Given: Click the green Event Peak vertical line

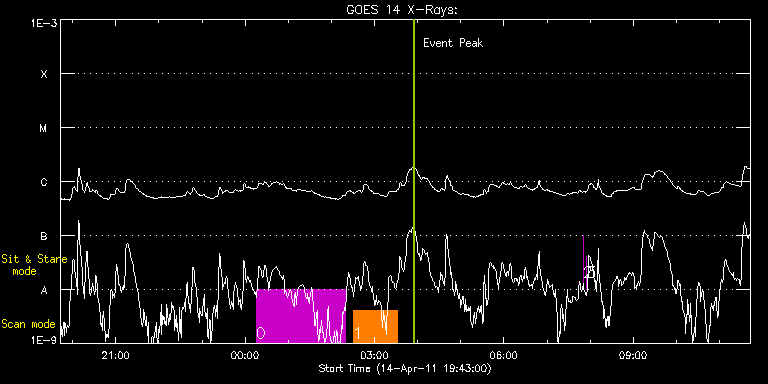Looking at the screenshot, I should [x=414, y=181].
